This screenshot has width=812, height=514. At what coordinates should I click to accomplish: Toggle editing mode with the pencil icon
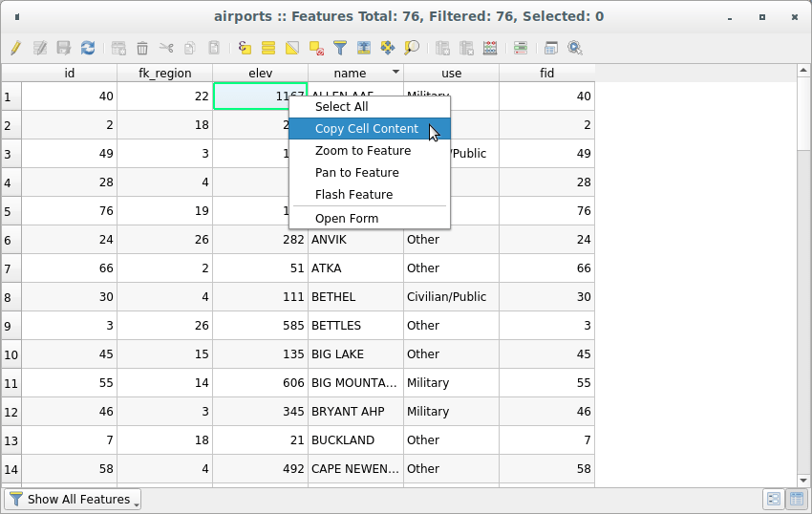[15, 48]
